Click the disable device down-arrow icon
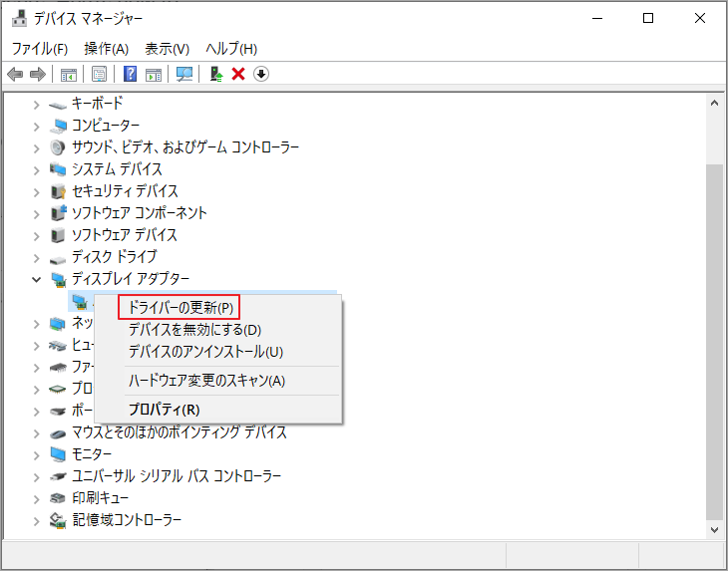 (x=261, y=74)
